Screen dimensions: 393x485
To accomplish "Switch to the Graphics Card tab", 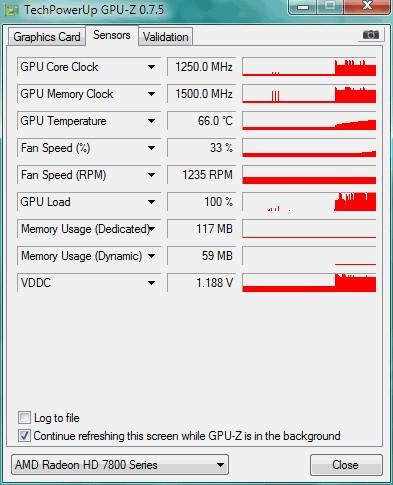I will pyautogui.click(x=47, y=37).
